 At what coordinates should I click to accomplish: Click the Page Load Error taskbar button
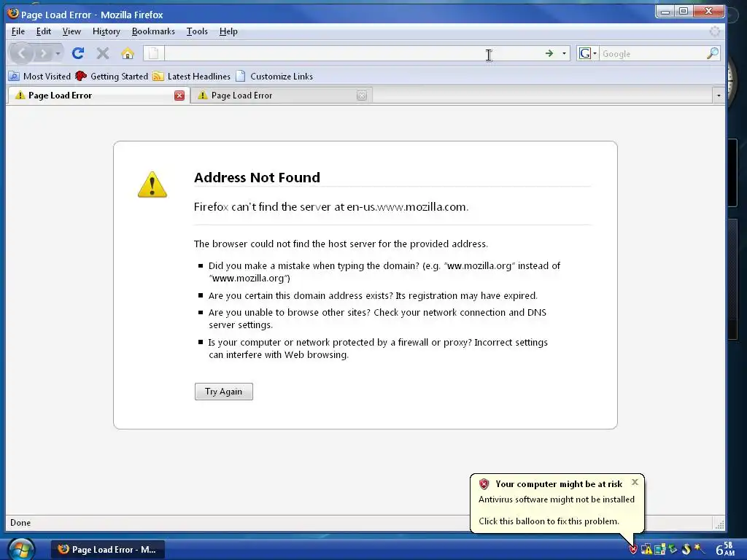point(108,550)
